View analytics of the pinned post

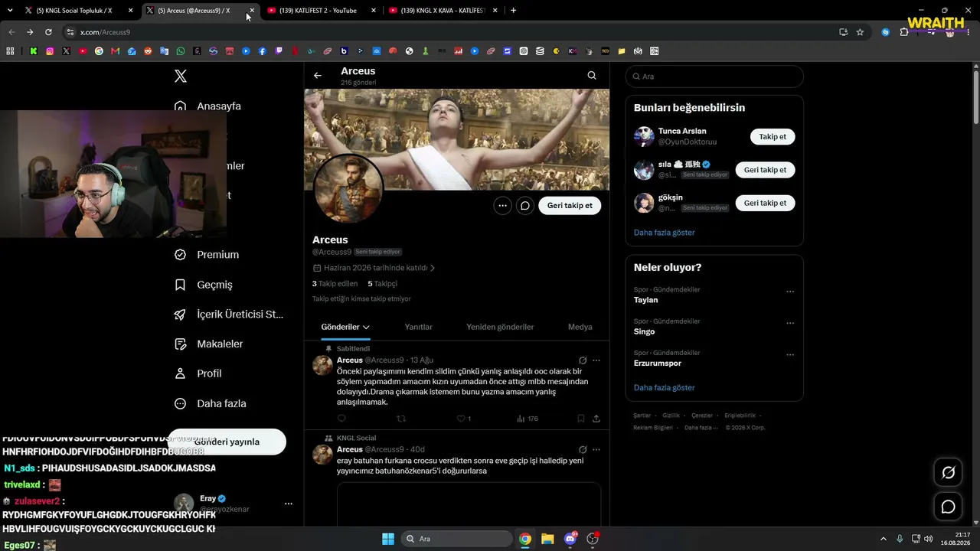tap(527, 419)
